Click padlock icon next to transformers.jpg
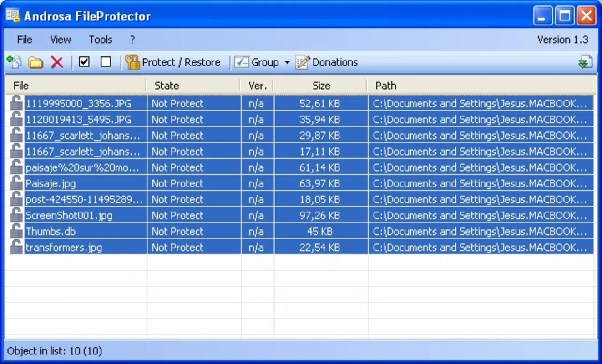 [x=16, y=247]
